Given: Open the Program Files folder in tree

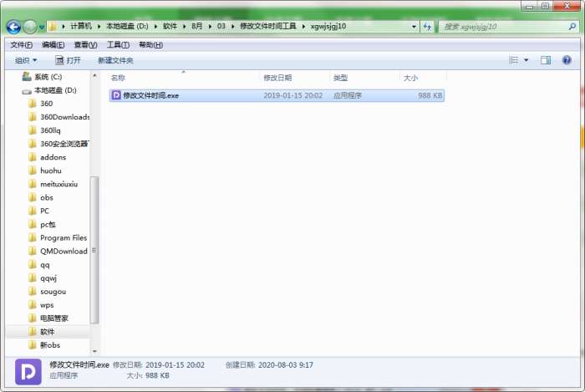Looking at the screenshot, I should [x=58, y=237].
